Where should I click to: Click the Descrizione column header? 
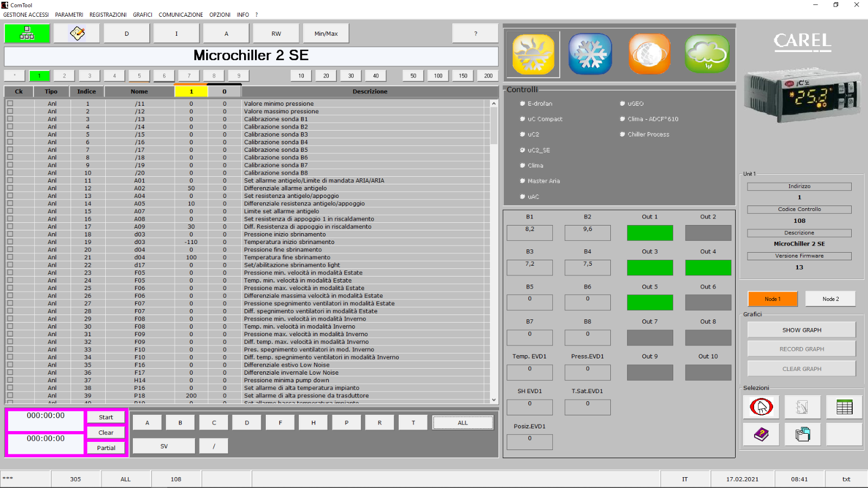point(370,92)
